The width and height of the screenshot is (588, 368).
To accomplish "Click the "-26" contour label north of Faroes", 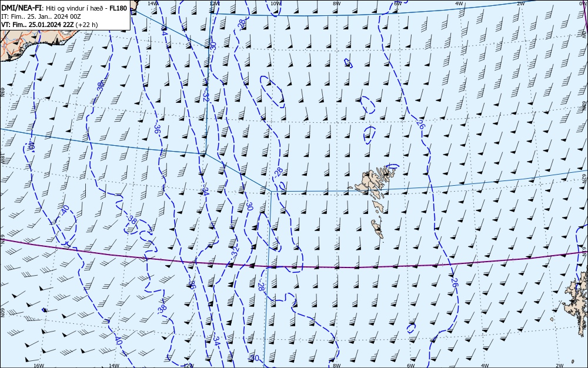I will (420, 125).
